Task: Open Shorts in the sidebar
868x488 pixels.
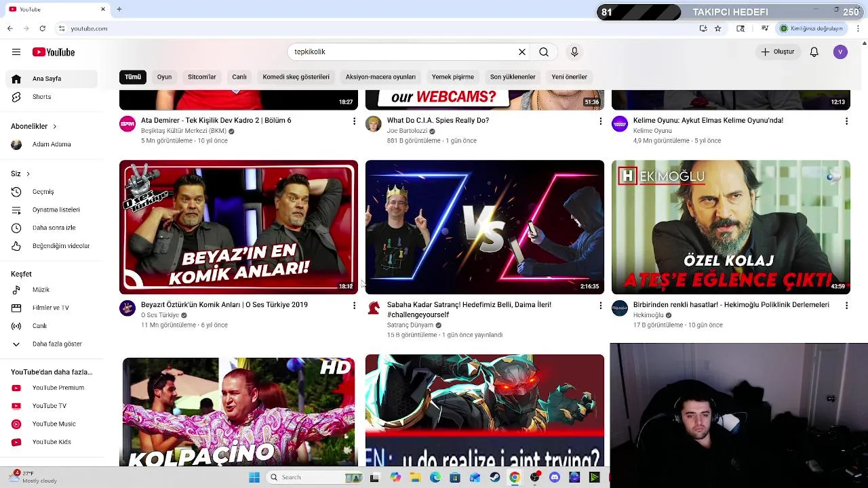Action: point(53,97)
